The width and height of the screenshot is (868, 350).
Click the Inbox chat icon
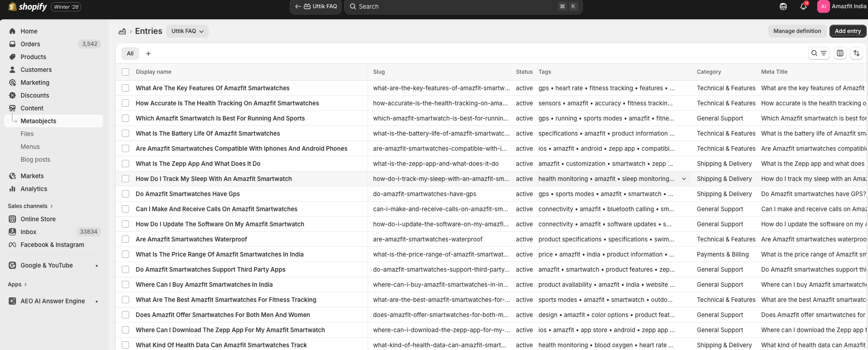tap(12, 232)
